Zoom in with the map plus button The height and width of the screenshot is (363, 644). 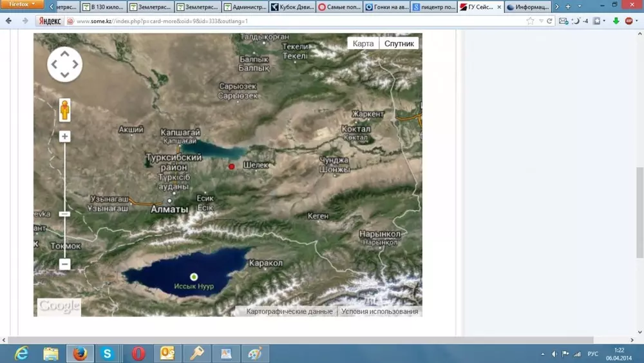(64, 137)
